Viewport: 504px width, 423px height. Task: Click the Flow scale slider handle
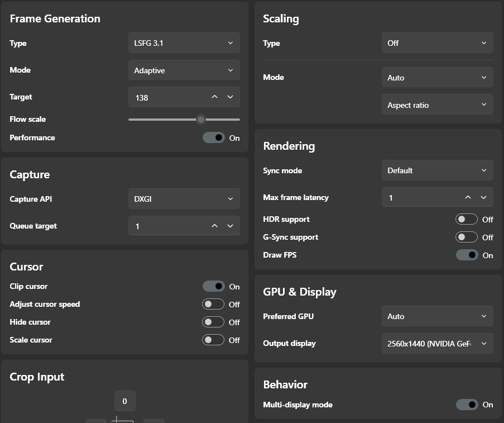(x=201, y=119)
